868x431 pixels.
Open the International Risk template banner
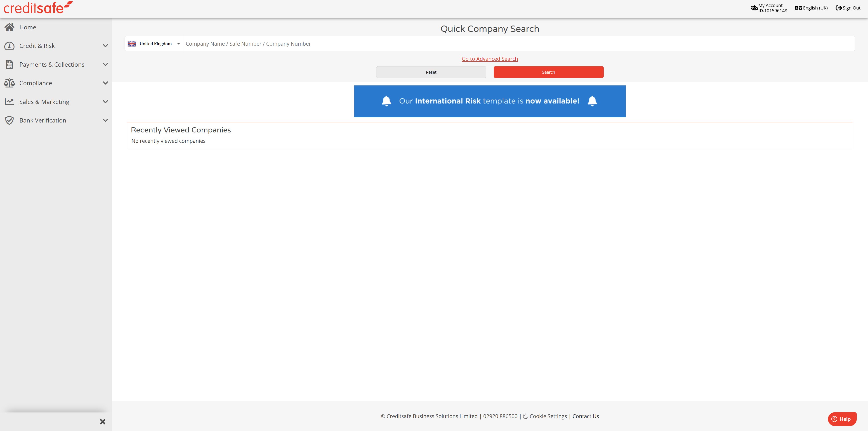point(489,101)
